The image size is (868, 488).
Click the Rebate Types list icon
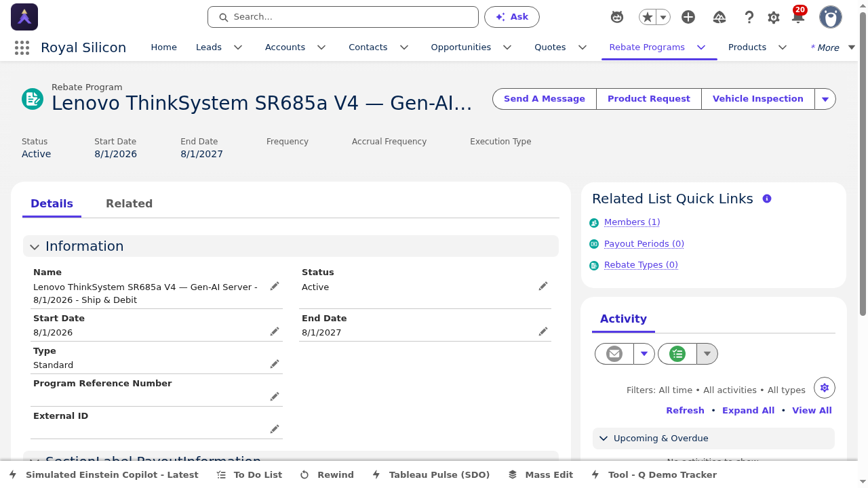(594, 265)
